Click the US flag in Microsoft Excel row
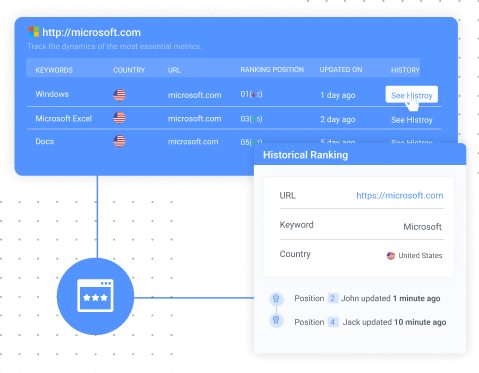 point(119,118)
